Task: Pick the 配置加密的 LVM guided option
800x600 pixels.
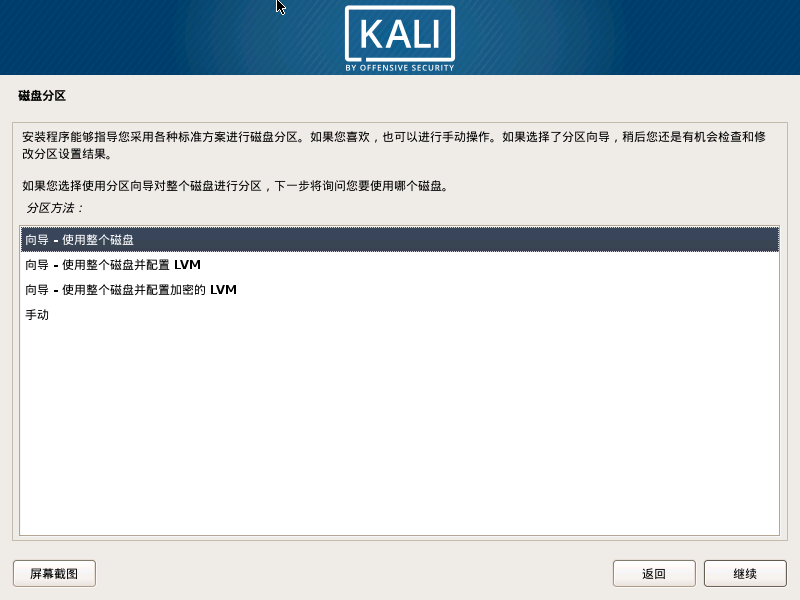Action: coord(399,290)
